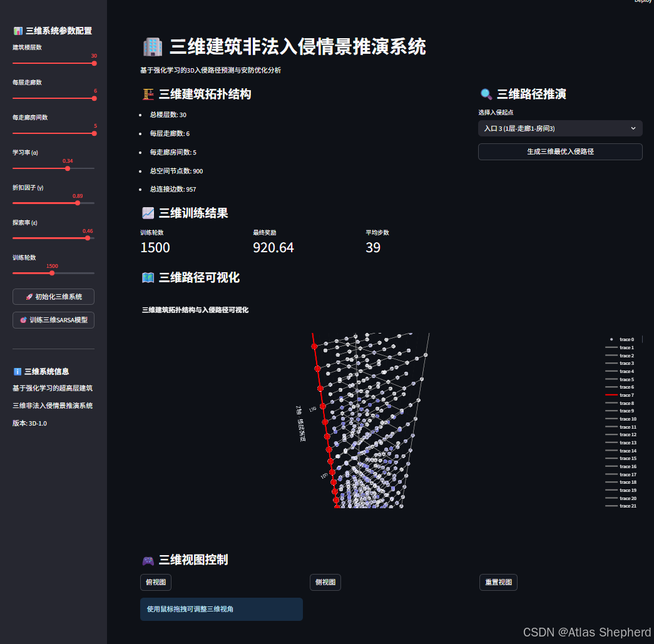Click the 最终奖励 value 920.64
Image resolution: width=654 pixels, height=644 pixels.
pos(273,248)
